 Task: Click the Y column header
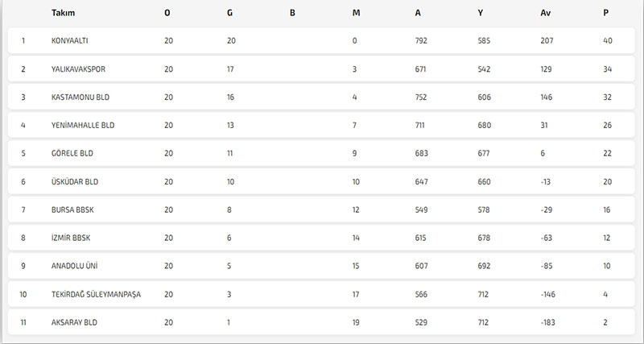[480, 13]
